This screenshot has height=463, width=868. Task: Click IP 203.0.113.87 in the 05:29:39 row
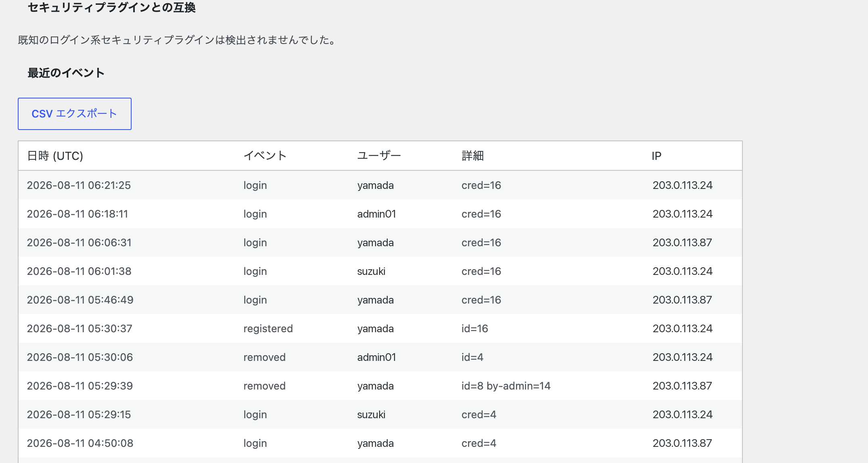[x=682, y=386]
